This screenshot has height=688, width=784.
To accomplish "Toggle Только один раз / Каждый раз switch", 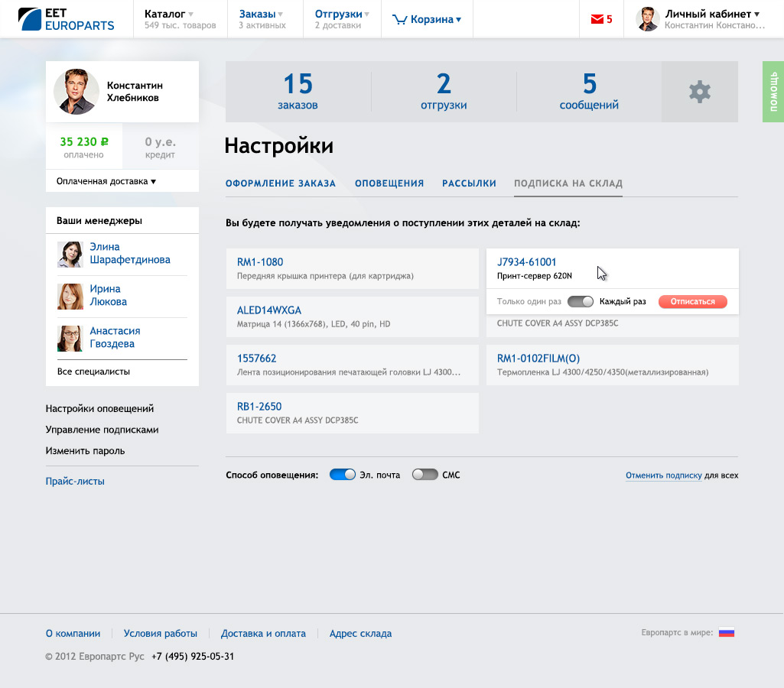I will 581,302.
